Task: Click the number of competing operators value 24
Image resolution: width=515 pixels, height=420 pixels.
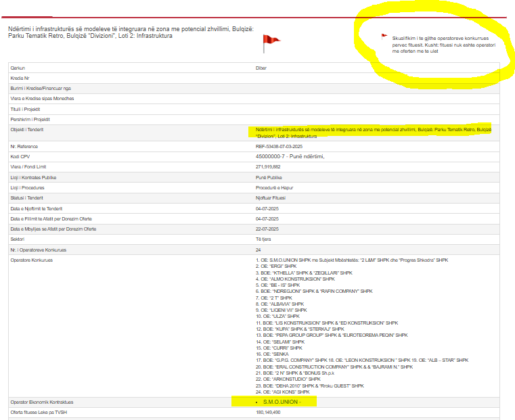Action: (258, 250)
